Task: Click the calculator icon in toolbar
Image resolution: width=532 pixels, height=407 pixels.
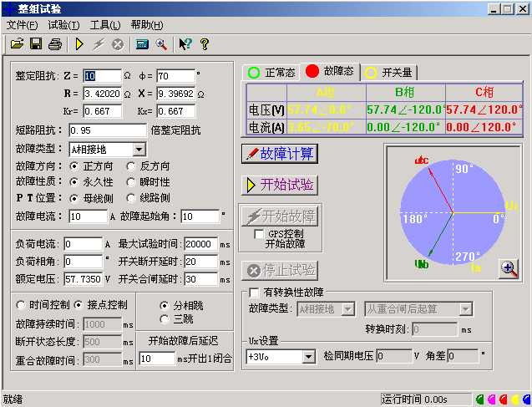Action: pyautogui.click(x=142, y=43)
